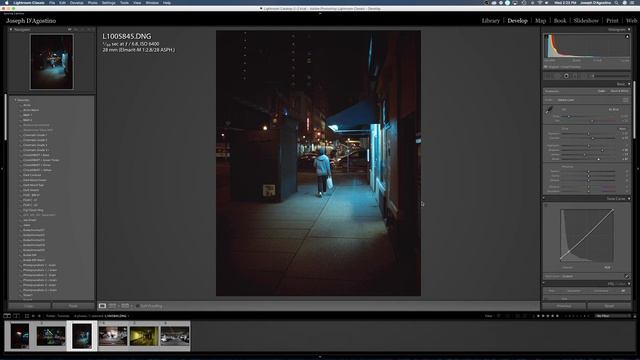The image size is (640, 360).
Task: Toggle the Tone Curve panel on/off switch
Action: tap(544, 198)
